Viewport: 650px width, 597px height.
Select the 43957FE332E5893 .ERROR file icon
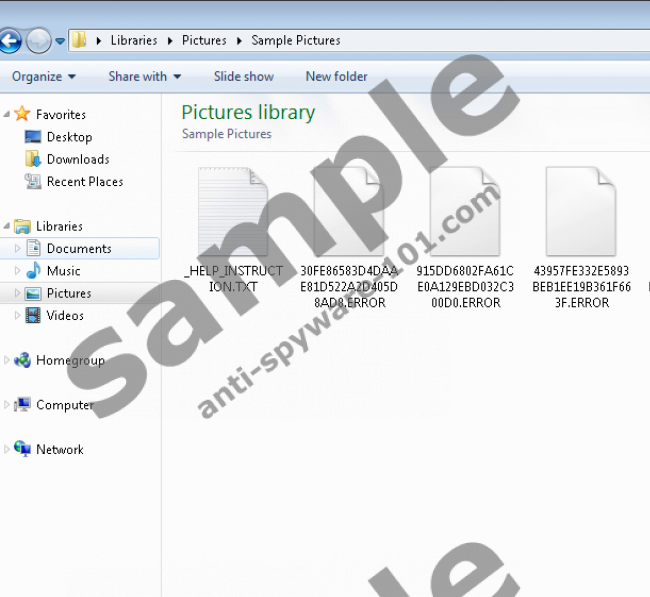(x=580, y=212)
